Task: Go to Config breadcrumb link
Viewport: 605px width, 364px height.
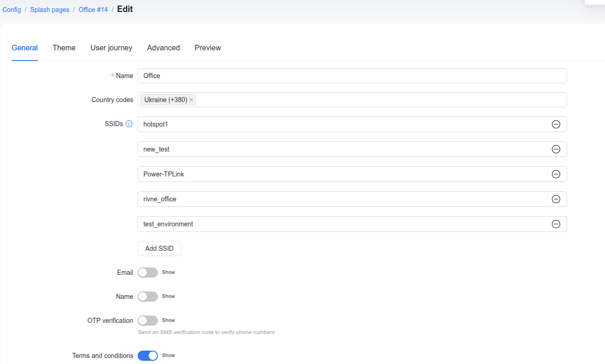Action: [x=12, y=9]
